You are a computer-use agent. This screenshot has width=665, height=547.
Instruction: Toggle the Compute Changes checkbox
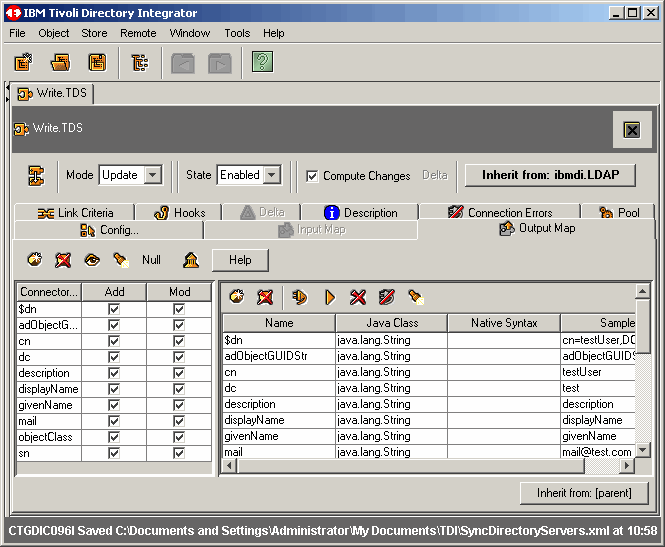pos(312,176)
